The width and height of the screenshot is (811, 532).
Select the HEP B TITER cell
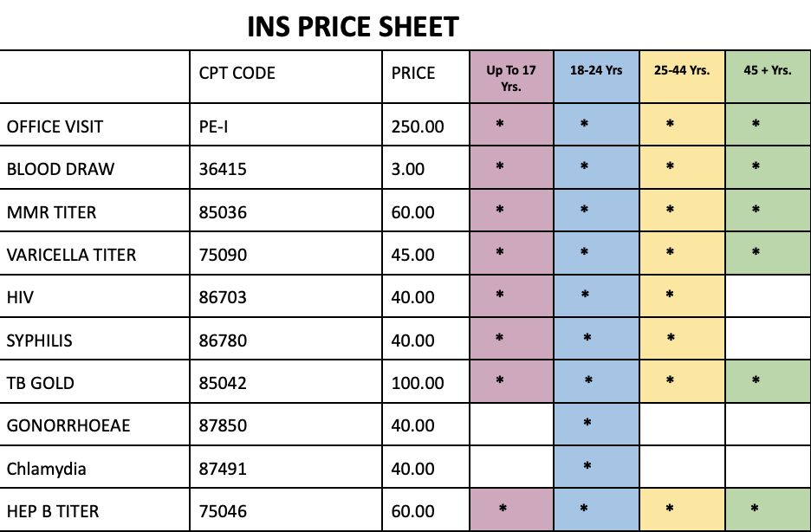click(94, 509)
